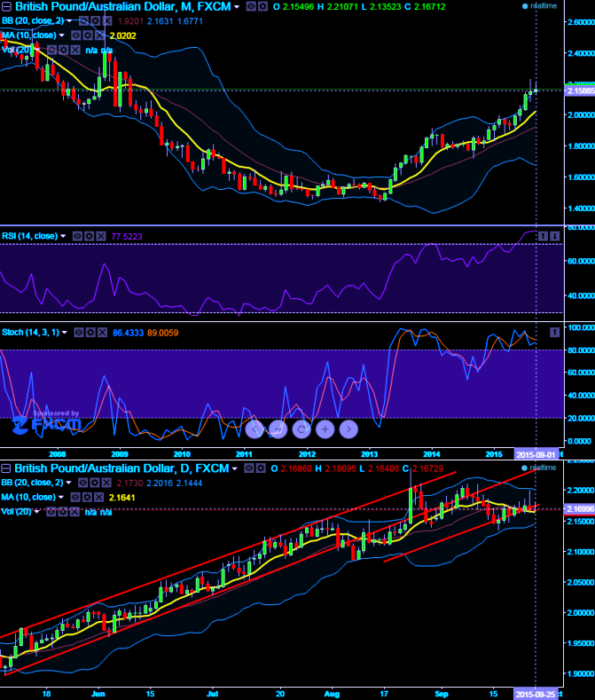Move RSI pane up
The image size is (595, 700).
click(543, 236)
